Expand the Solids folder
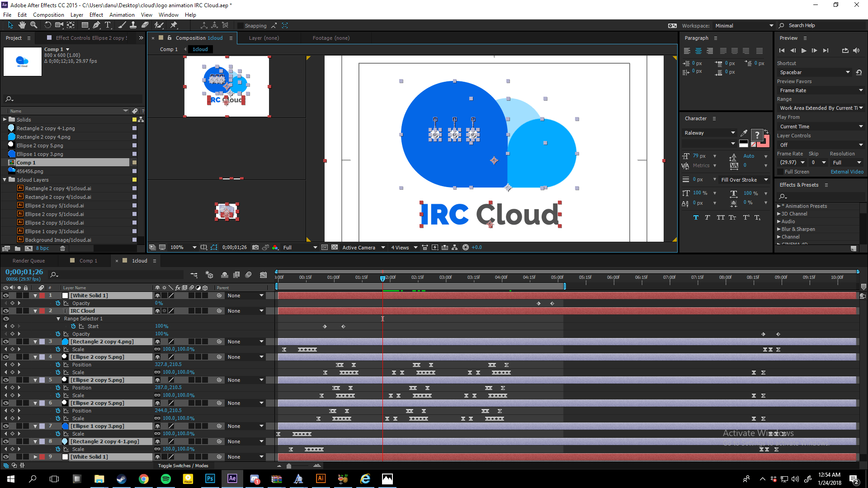868x488 pixels. pos(5,120)
